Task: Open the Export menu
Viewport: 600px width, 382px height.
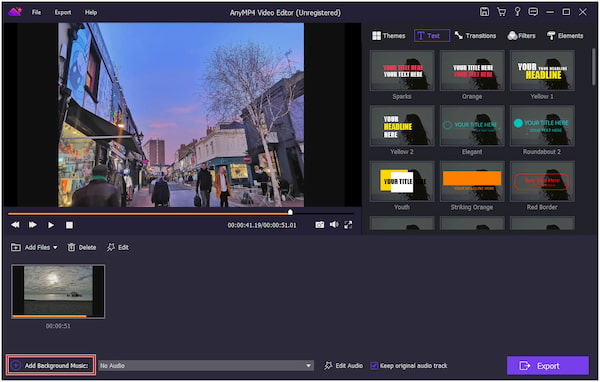Action: (62, 12)
